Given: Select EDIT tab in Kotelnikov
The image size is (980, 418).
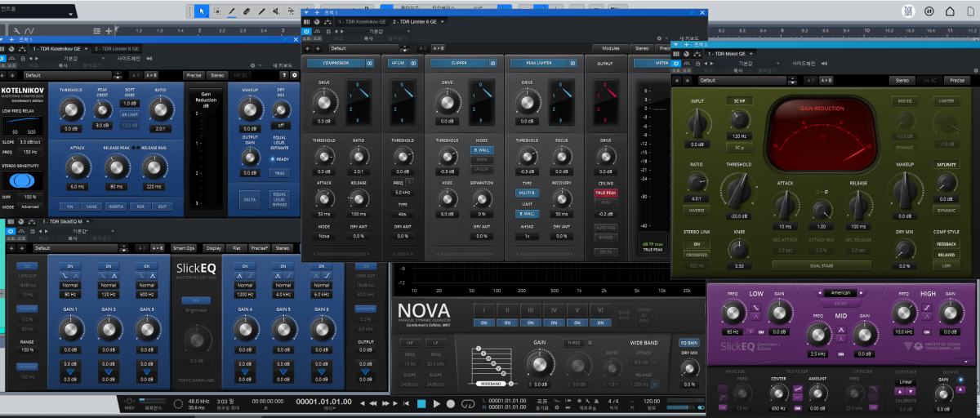Looking at the screenshot, I should click(x=162, y=207).
